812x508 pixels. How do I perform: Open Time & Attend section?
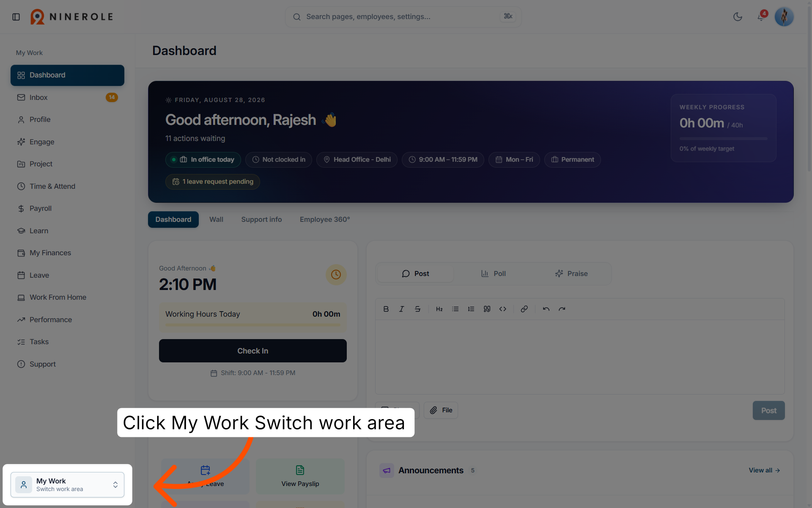coord(67,186)
